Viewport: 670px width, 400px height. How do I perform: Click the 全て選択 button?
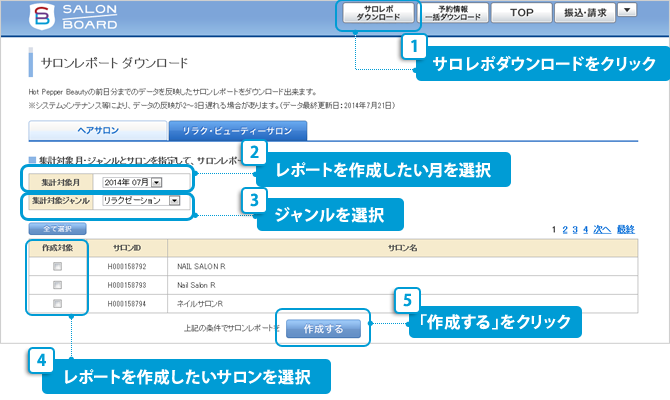[x=50, y=229]
